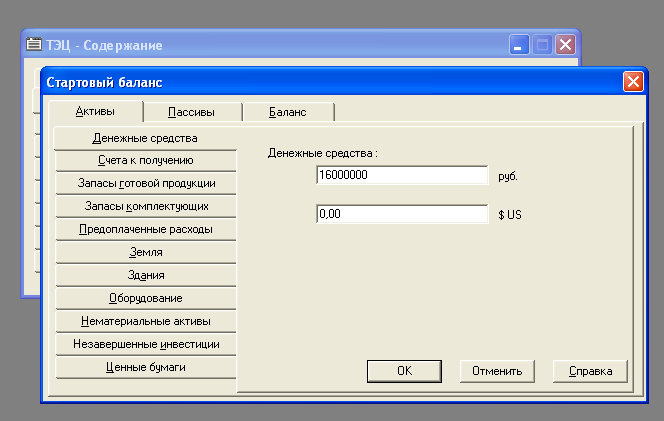Click the $ US amount field
This screenshot has width=664, height=421.
tap(402, 214)
